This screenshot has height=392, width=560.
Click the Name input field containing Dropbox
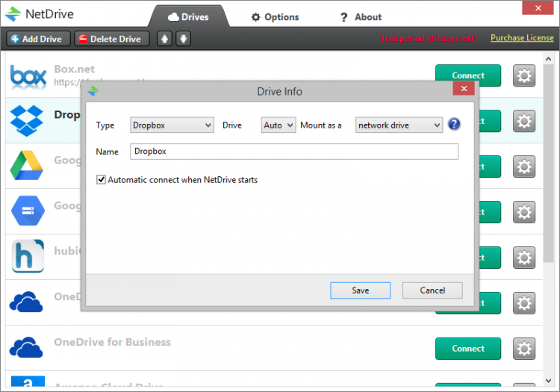(x=294, y=152)
